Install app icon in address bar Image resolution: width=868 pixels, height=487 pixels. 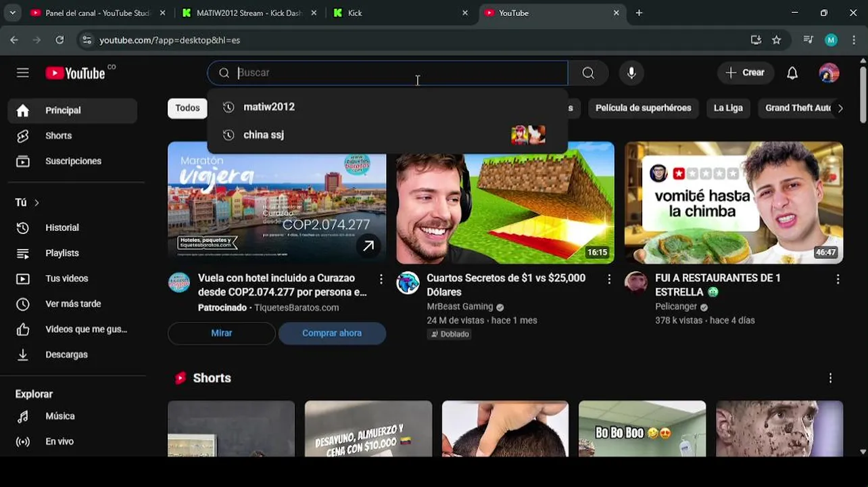click(756, 41)
